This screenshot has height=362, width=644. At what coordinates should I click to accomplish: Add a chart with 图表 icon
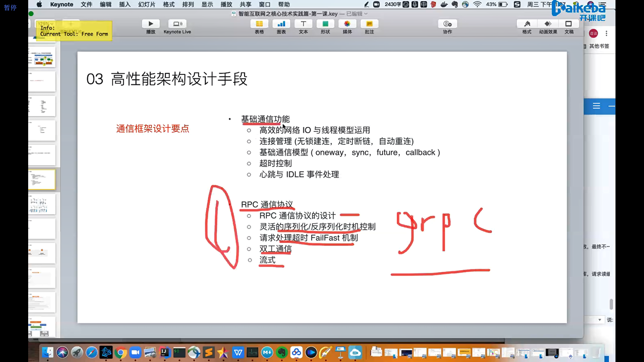pos(281,24)
